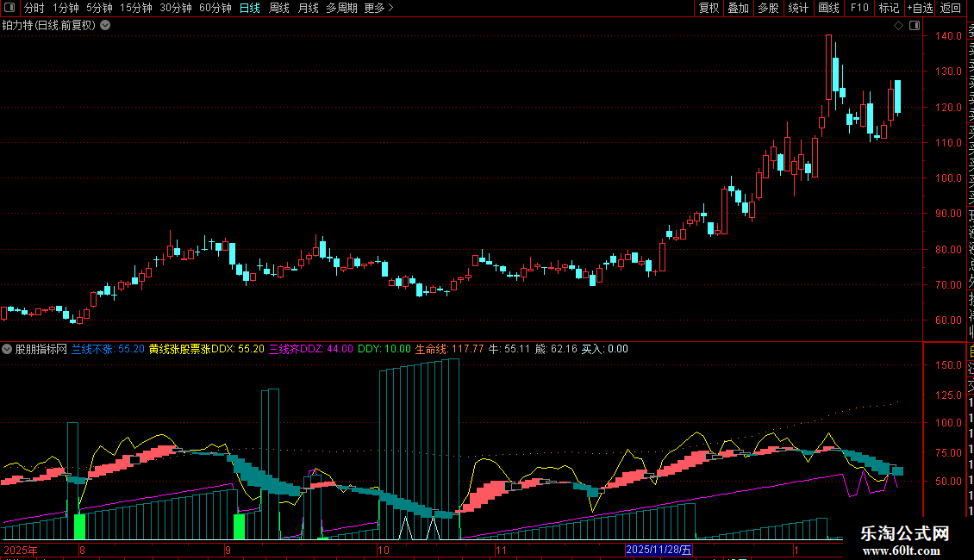The image size is (974, 560).
Task: Click the 140.00 price axis label
Action: (948, 36)
